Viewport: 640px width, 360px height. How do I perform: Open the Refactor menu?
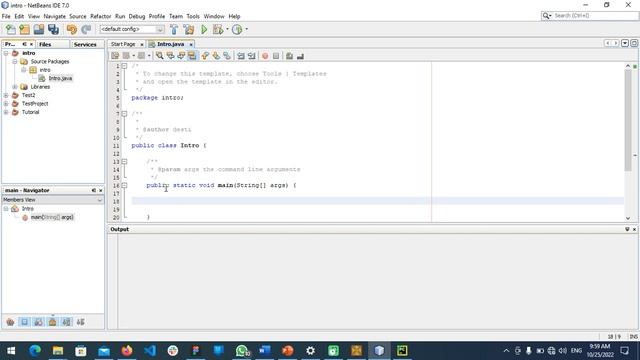point(100,16)
